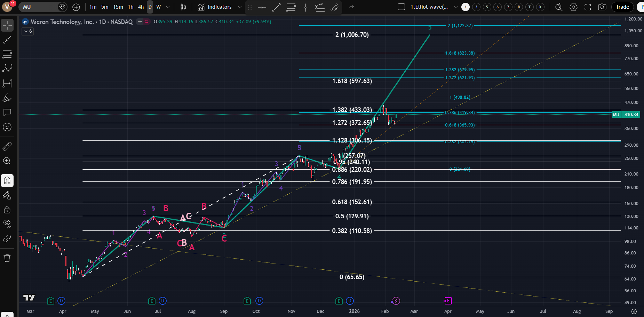
Task: Select the weekly W timeframe
Action: [x=158, y=7]
